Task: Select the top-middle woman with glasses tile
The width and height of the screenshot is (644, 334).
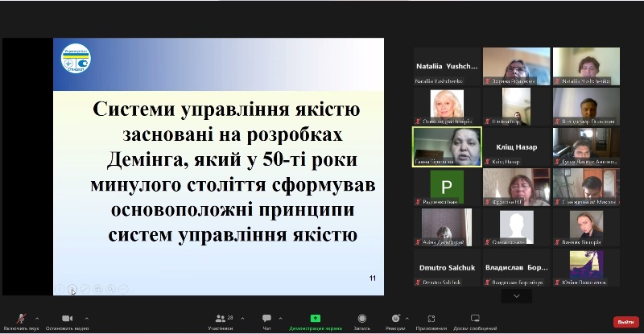Action: [x=517, y=66]
